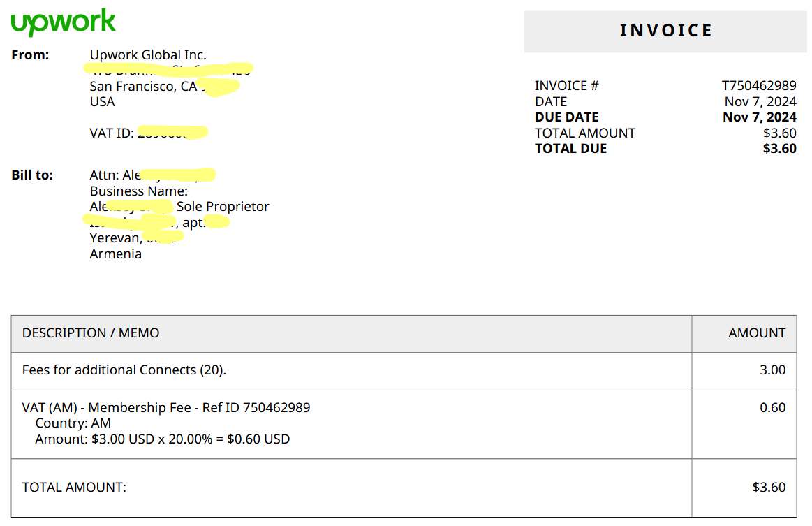Click the Bill to heading

(32, 175)
